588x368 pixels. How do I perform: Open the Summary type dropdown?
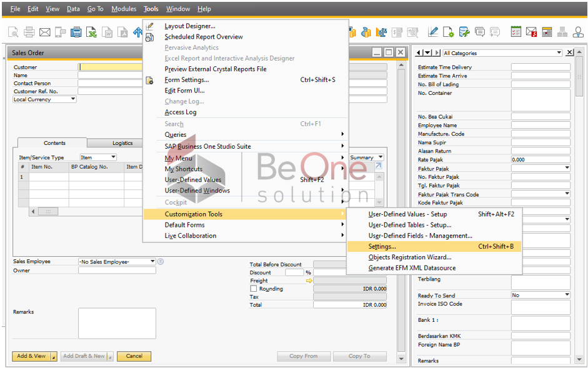[381, 157]
